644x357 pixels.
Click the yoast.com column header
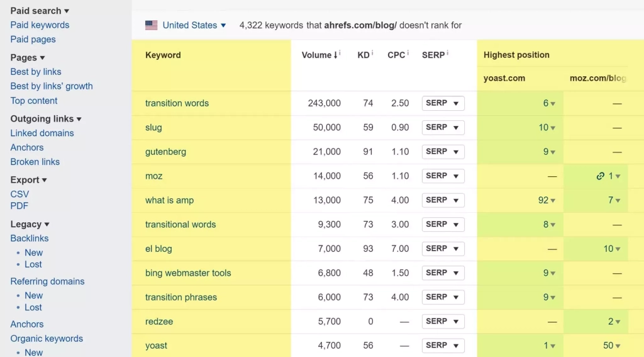pyautogui.click(x=504, y=79)
